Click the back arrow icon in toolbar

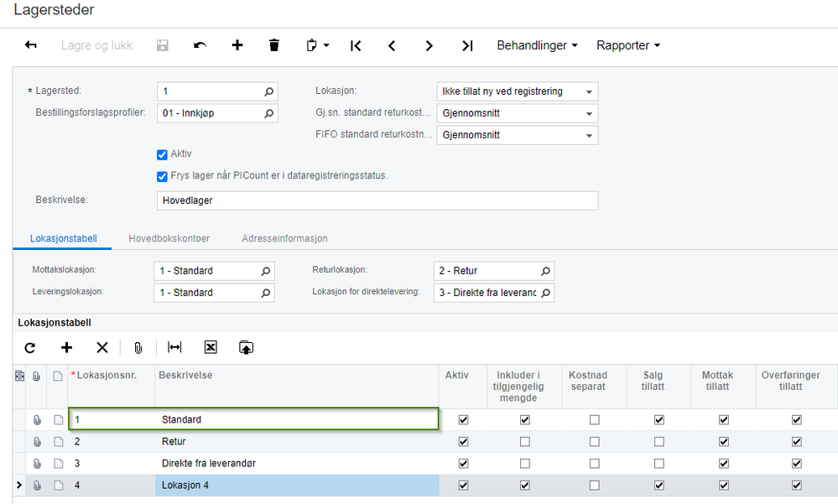coord(31,45)
